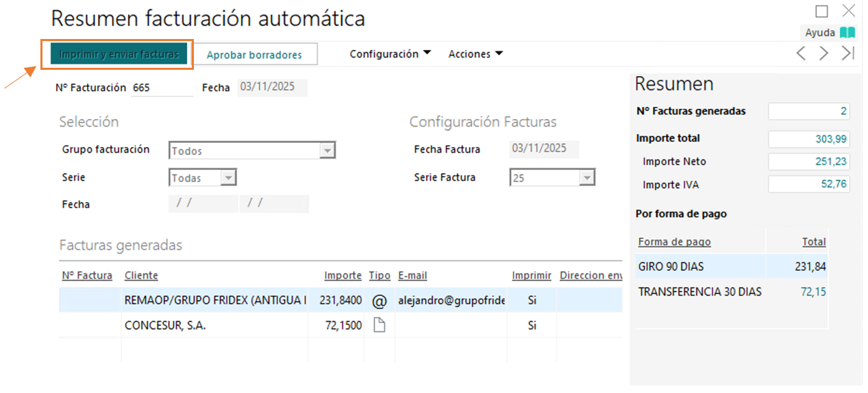Open the Ayuda help book icon
Viewport: 868px width, 393px height.
click(847, 32)
